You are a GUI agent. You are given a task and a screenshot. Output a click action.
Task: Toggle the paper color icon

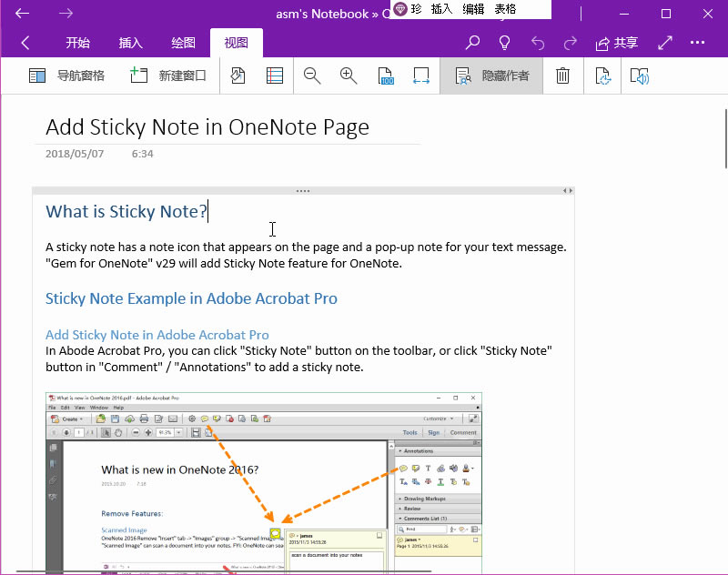coord(238,76)
